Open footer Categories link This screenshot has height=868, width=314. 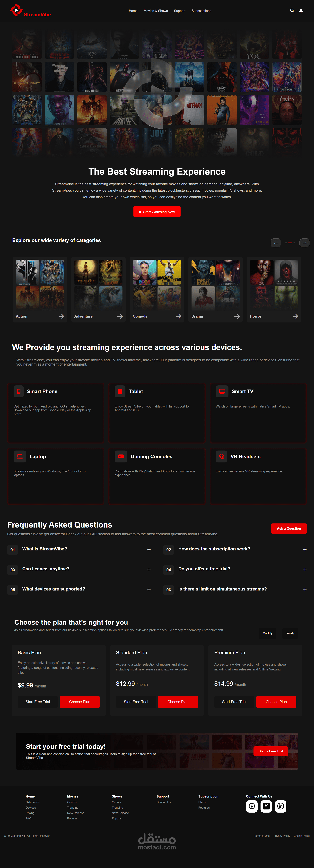[33, 802]
